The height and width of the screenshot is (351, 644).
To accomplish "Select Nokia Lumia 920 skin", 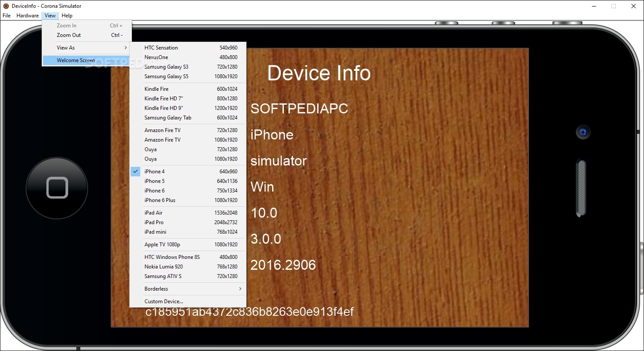I will [x=188, y=267].
